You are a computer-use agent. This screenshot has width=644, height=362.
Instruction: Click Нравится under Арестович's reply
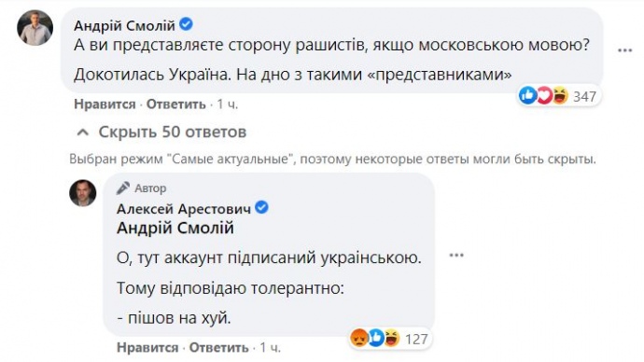[147, 348]
